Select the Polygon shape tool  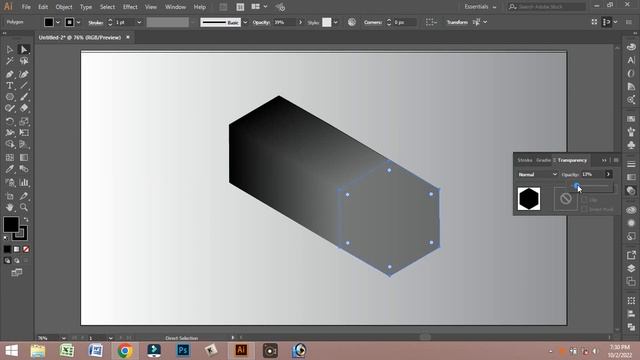[10, 97]
